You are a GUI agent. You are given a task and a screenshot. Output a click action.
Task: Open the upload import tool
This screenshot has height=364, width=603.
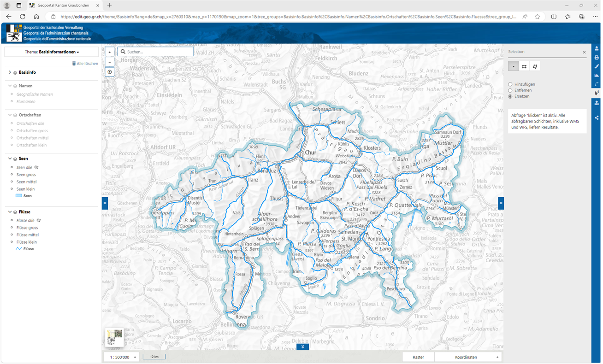click(597, 103)
